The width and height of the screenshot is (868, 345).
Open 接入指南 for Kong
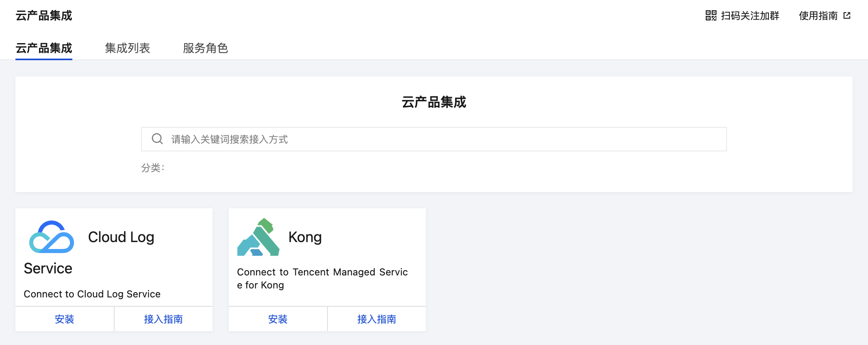pyautogui.click(x=377, y=319)
